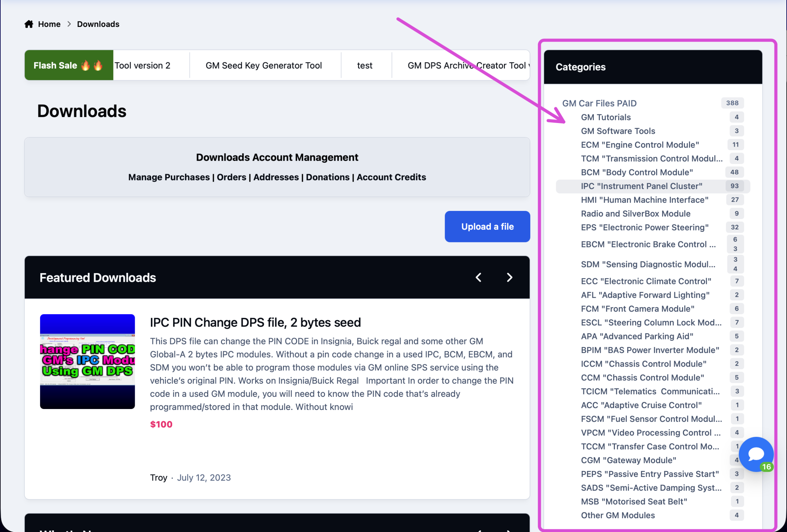Open GM Software Tools category
The width and height of the screenshot is (787, 532).
tap(618, 131)
